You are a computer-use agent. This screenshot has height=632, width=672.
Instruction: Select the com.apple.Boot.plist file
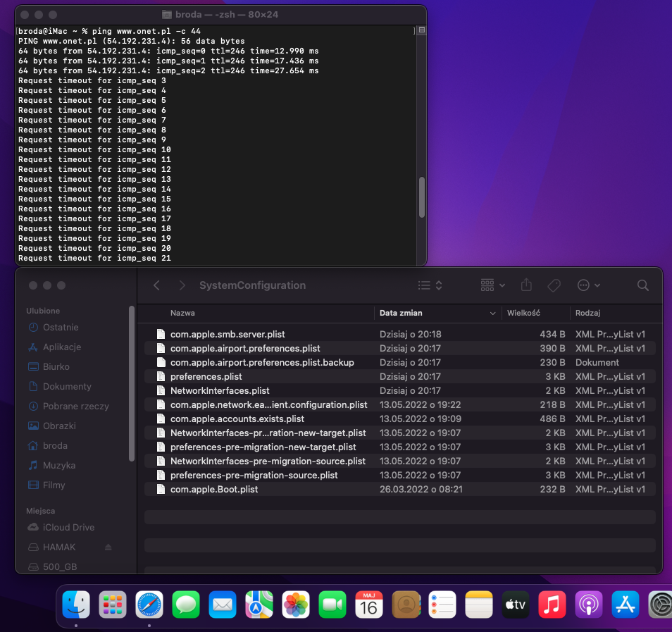tap(214, 489)
